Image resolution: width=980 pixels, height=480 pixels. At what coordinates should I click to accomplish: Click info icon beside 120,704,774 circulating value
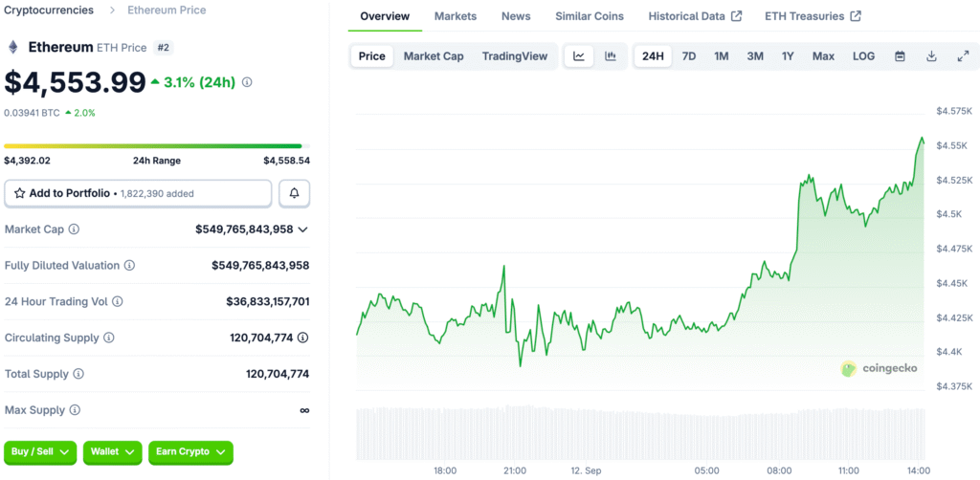pos(303,338)
